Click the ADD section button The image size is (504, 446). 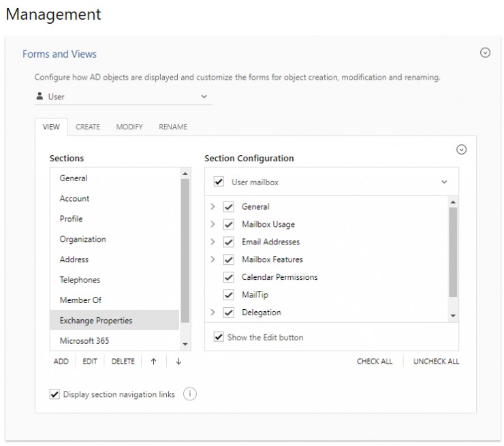(61, 362)
